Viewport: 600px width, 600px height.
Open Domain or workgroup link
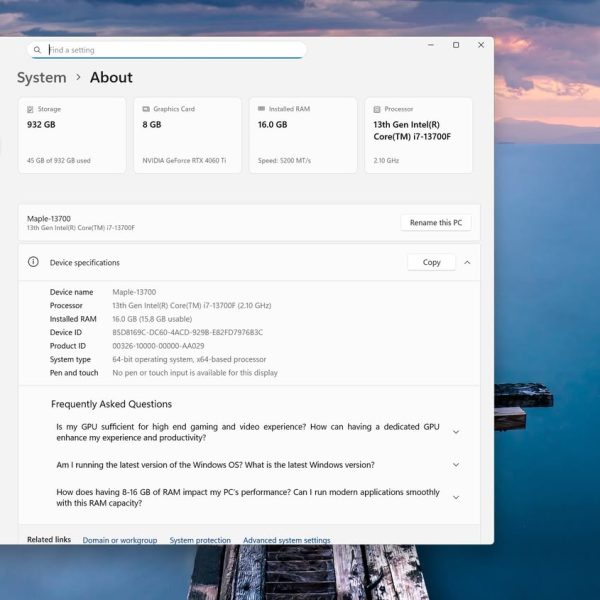(120, 540)
